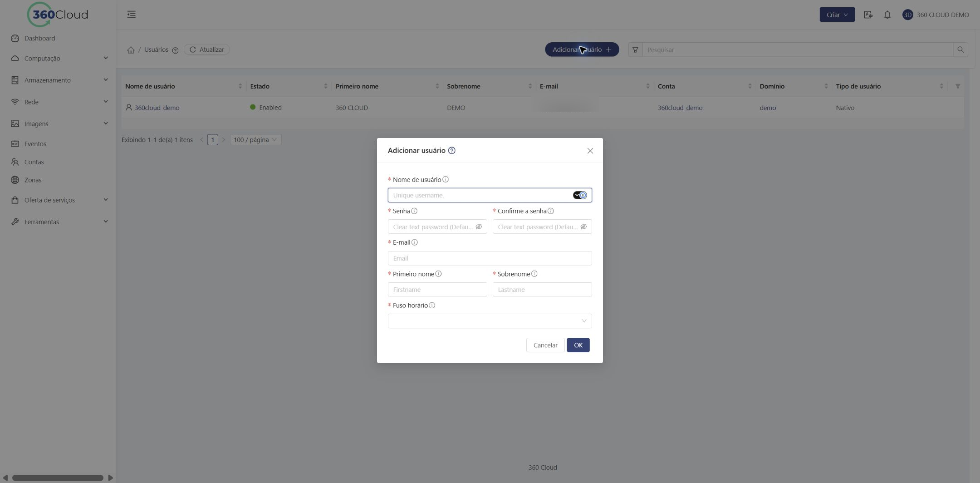Screen dimensions: 980x483
Task: Show info tooltip for Senha label
Action: pyautogui.click(x=414, y=211)
